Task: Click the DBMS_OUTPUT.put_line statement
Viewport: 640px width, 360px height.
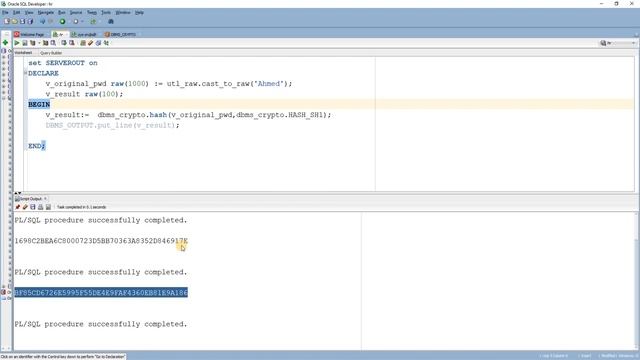Action: coord(112,125)
